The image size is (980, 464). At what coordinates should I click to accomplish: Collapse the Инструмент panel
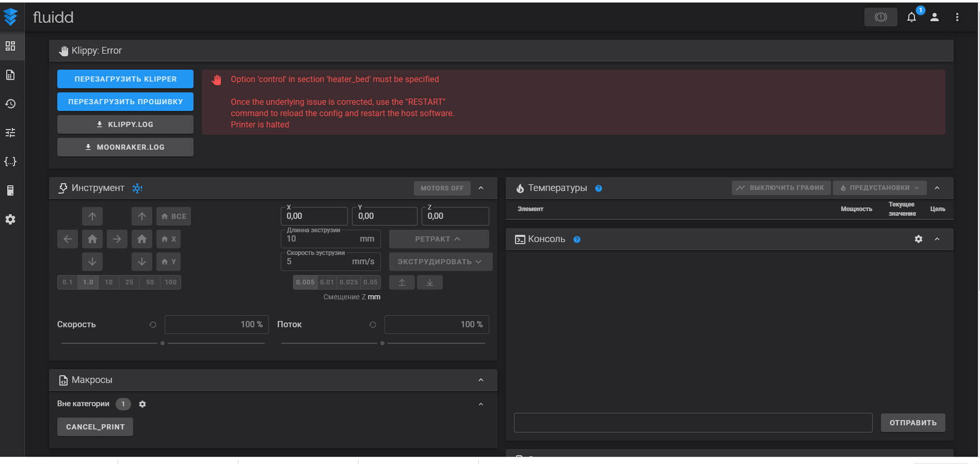(480, 188)
